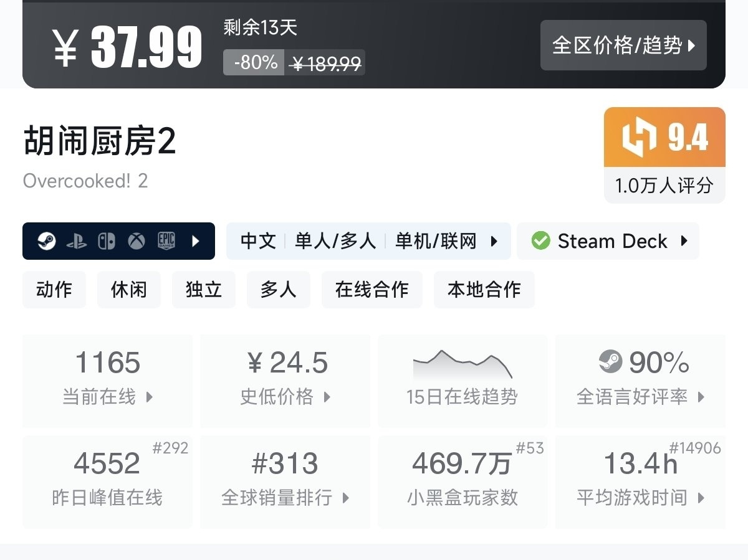This screenshot has height=560, width=748.
Task: Click the Steam platform icon
Action: (46, 241)
